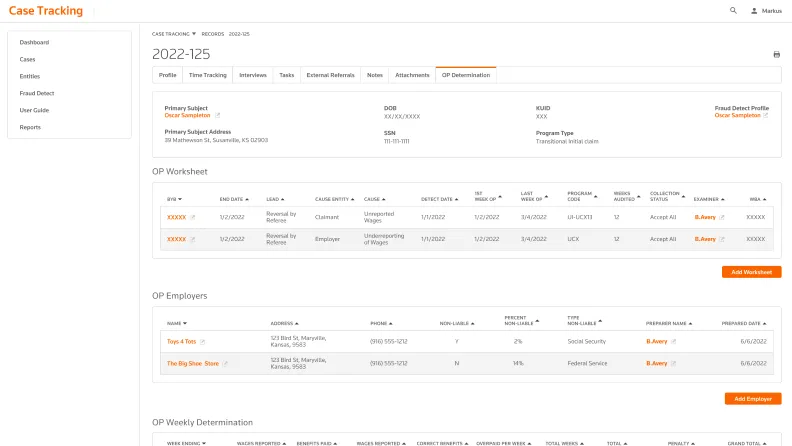
Task: Expand the Case Tracking breadcrumb dropdown
Action: [x=194, y=34]
